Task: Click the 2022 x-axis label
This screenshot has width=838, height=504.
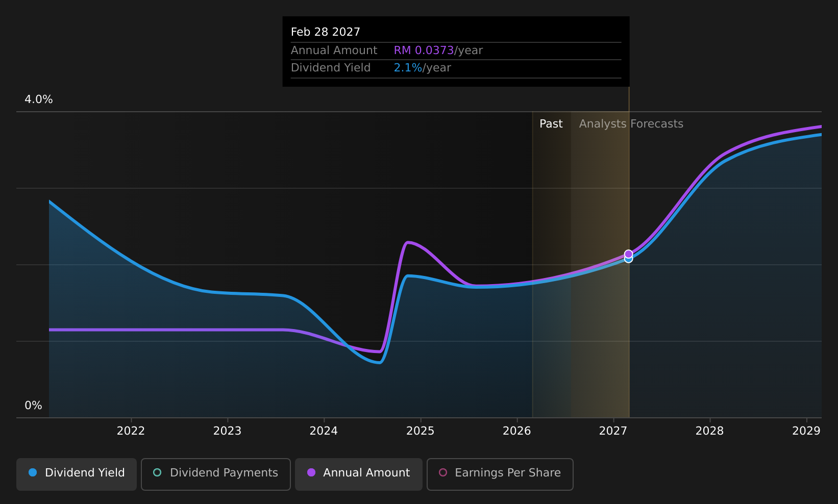Action: point(131,431)
